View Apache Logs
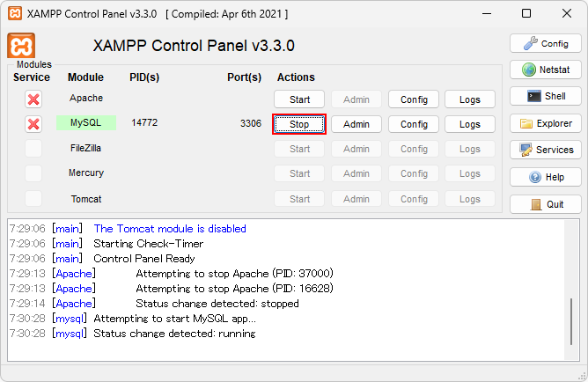Screen dimensions: 588x382 coord(470,99)
